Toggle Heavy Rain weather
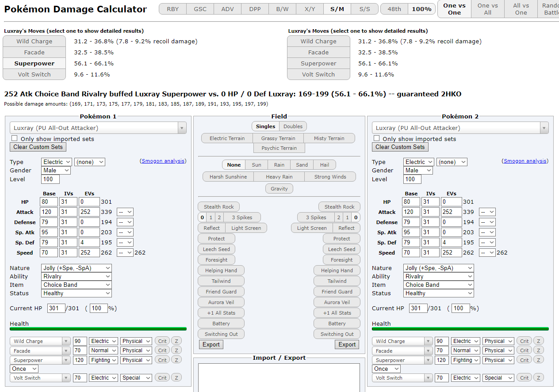This screenshot has width=559, height=392. 279,177
